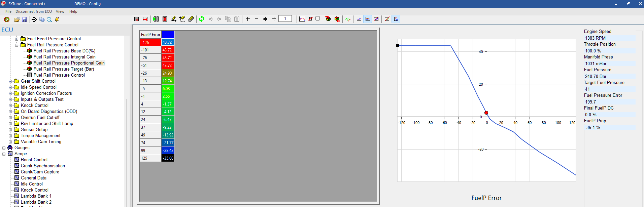Expand the Gear Shift Control folder
This screenshot has width=644, height=207.
point(10,81)
